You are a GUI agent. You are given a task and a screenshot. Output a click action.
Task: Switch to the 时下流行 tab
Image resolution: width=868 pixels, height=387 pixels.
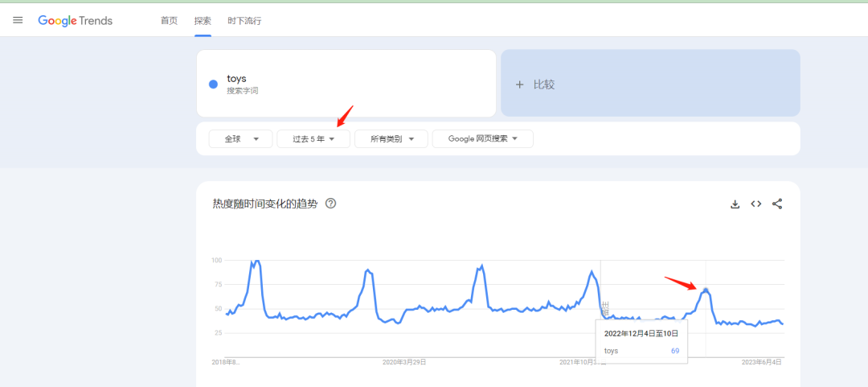point(244,21)
